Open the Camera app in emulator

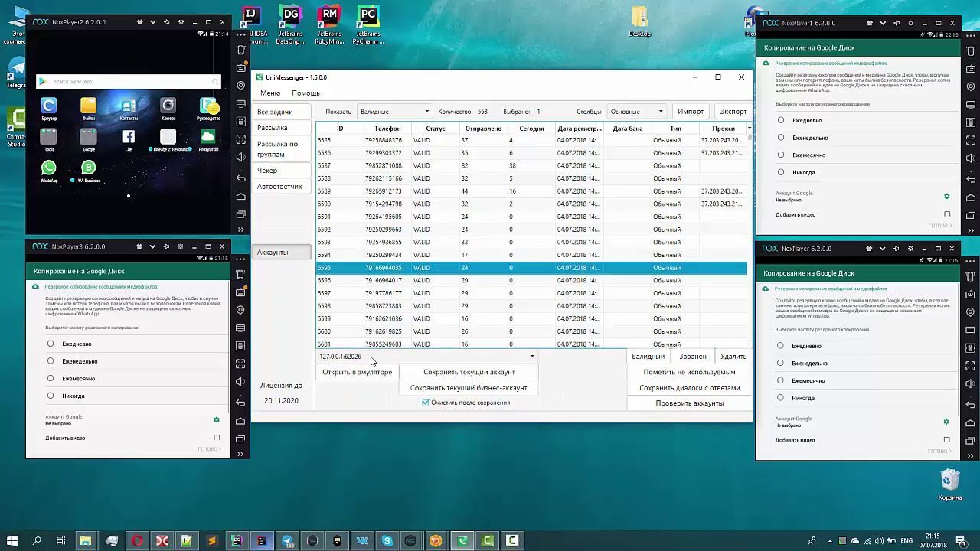pyautogui.click(x=168, y=106)
